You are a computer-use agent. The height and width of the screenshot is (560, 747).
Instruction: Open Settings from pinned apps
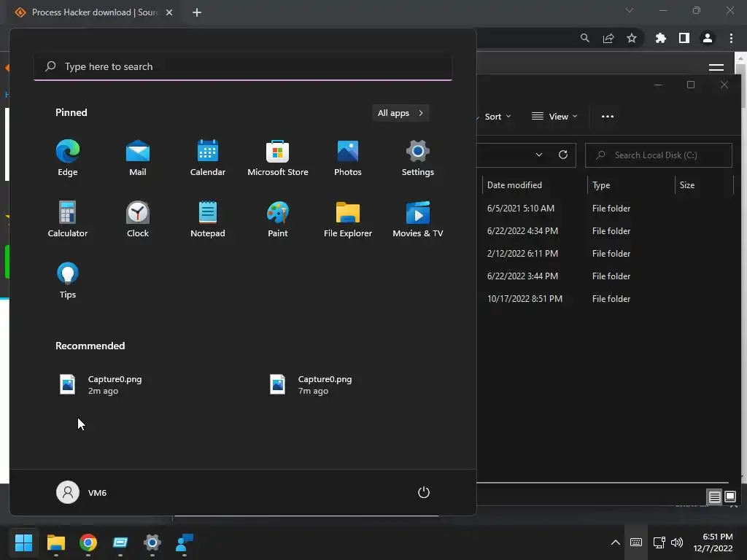pos(418,158)
